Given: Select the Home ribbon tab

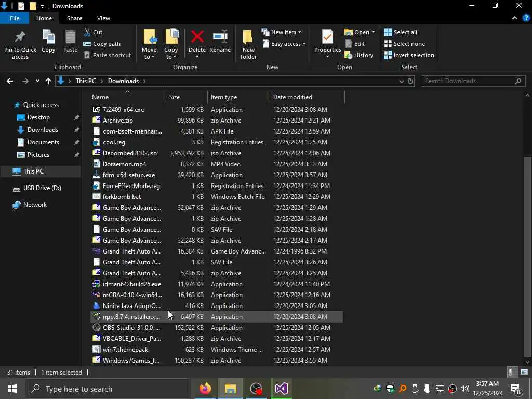Looking at the screenshot, I should tap(44, 18).
